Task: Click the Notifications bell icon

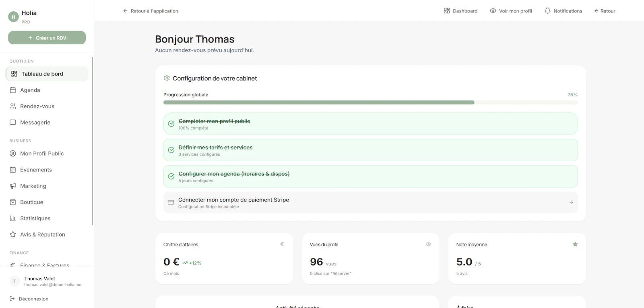Action: [547, 11]
